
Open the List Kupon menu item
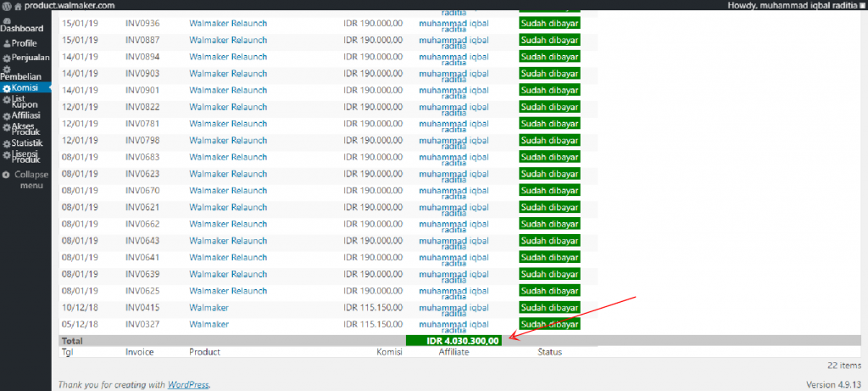tap(25, 101)
